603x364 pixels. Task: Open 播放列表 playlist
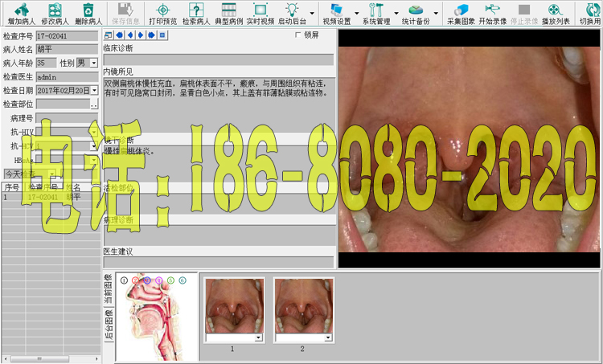click(556, 14)
